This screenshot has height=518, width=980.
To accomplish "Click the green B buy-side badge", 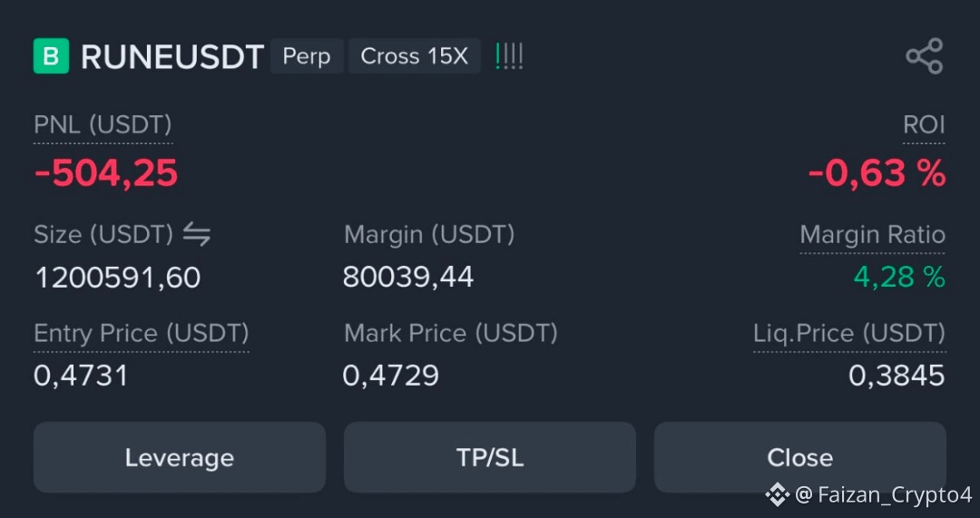I will (51, 56).
